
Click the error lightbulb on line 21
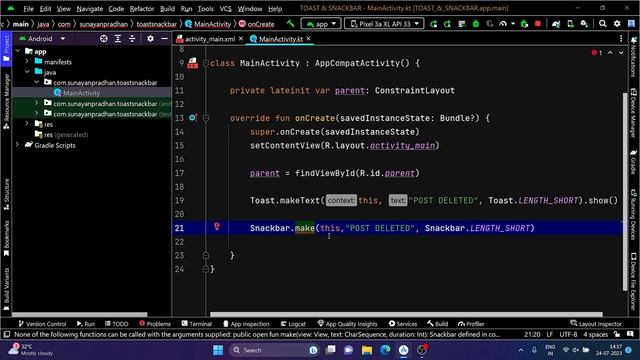[217, 226]
